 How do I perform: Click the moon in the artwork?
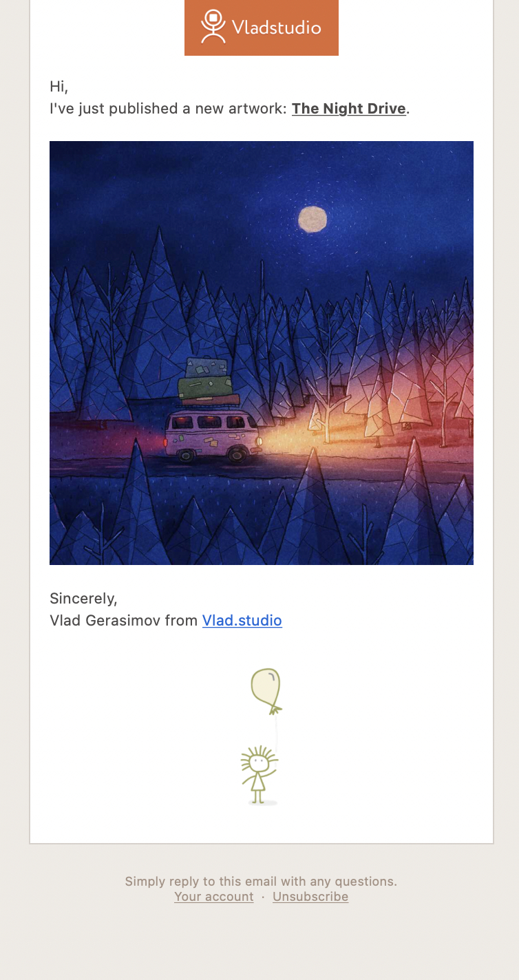click(312, 219)
